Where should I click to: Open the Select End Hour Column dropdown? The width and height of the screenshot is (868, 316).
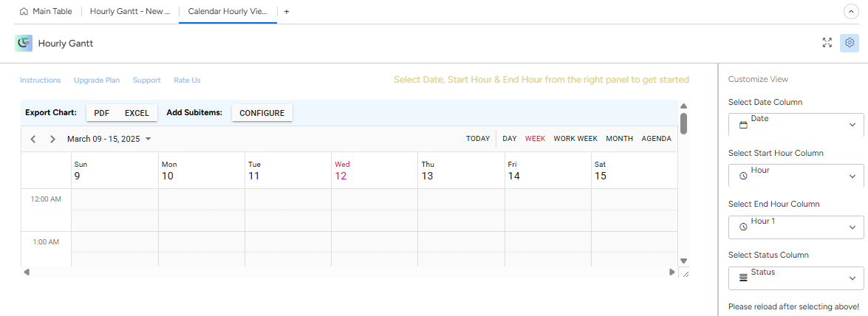coord(796,227)
